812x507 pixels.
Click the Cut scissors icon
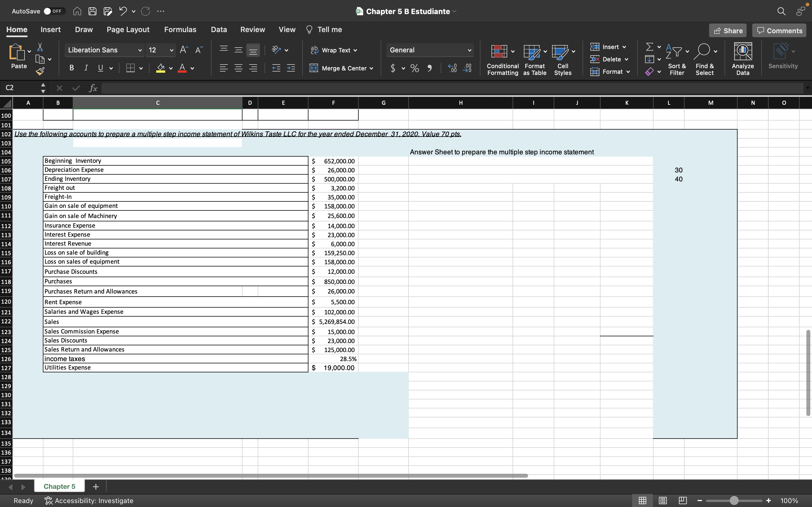(x=40, y=46)
